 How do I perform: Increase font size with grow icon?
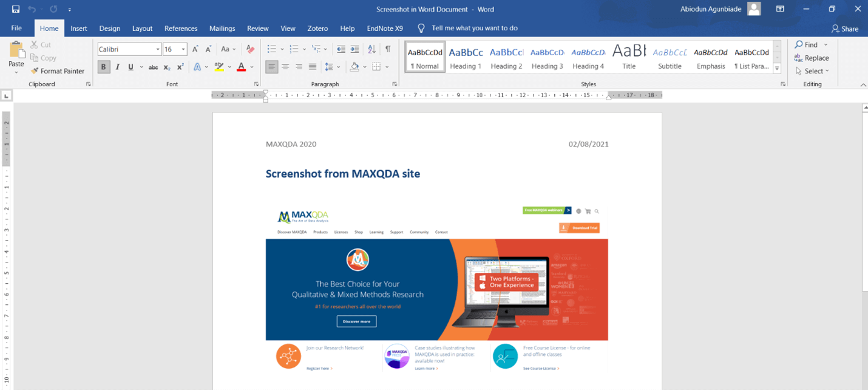(x=195, y=49)
